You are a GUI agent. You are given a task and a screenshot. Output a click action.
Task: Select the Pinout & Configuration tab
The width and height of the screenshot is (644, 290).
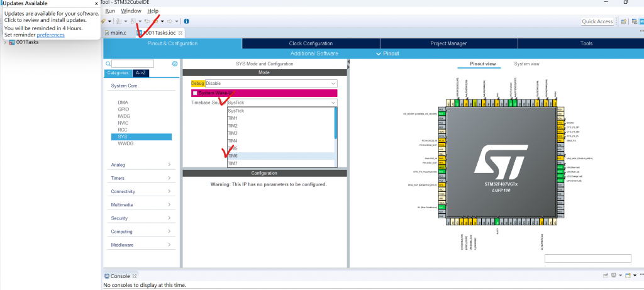tap(172, 43)
